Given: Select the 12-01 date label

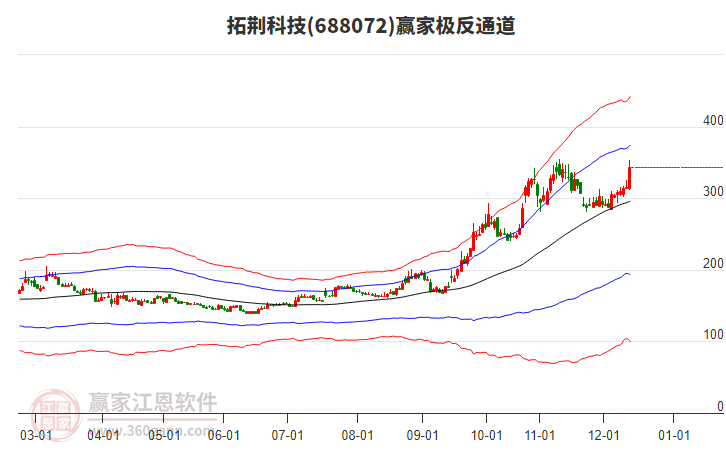Looking at the screenshot, I should point(603,435).
